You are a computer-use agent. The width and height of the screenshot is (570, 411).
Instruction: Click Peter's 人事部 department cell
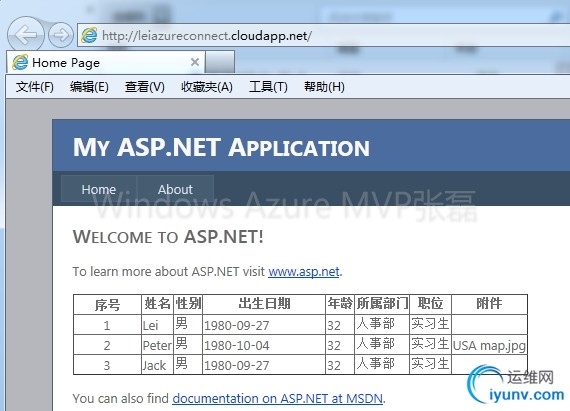pos(382,344)
